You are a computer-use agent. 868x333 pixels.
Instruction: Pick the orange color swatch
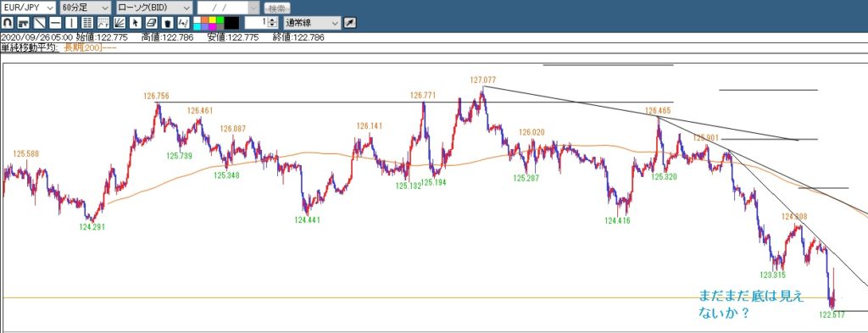(x=205, y=20)
